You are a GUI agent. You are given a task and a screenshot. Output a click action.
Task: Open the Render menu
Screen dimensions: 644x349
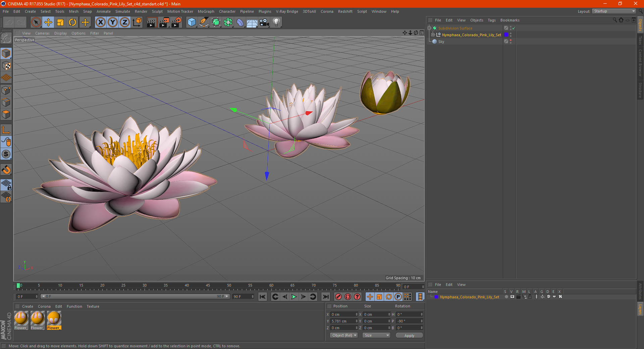point(141,11)
